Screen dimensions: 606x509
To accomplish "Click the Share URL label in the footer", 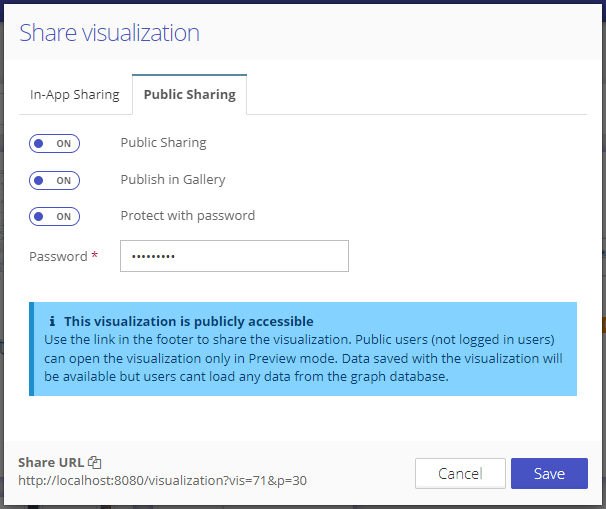I will tap(50, 462).
